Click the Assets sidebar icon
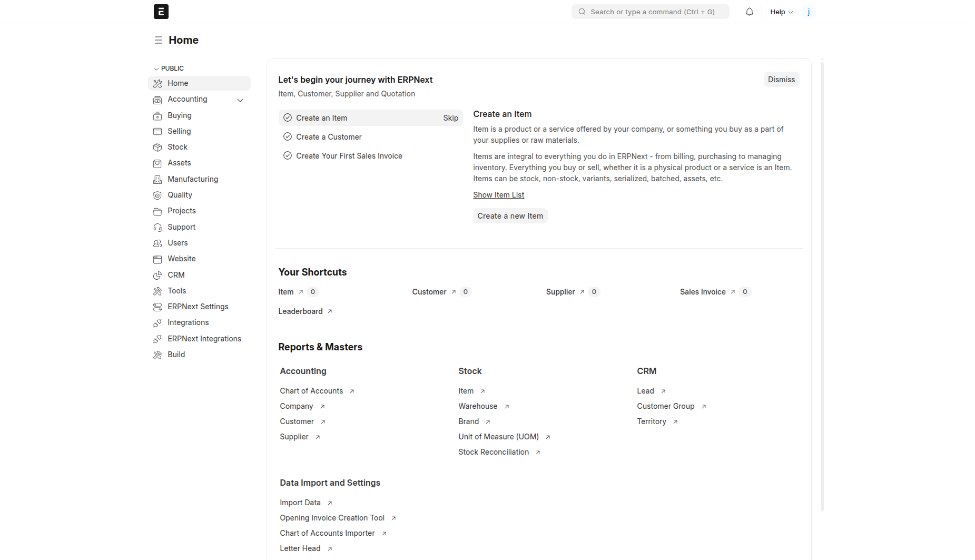The image size is (975, 560). [157, 163]
